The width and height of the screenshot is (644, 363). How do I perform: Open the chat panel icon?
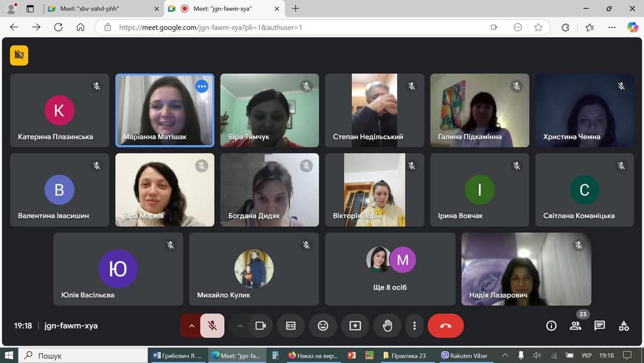point(599,325)
